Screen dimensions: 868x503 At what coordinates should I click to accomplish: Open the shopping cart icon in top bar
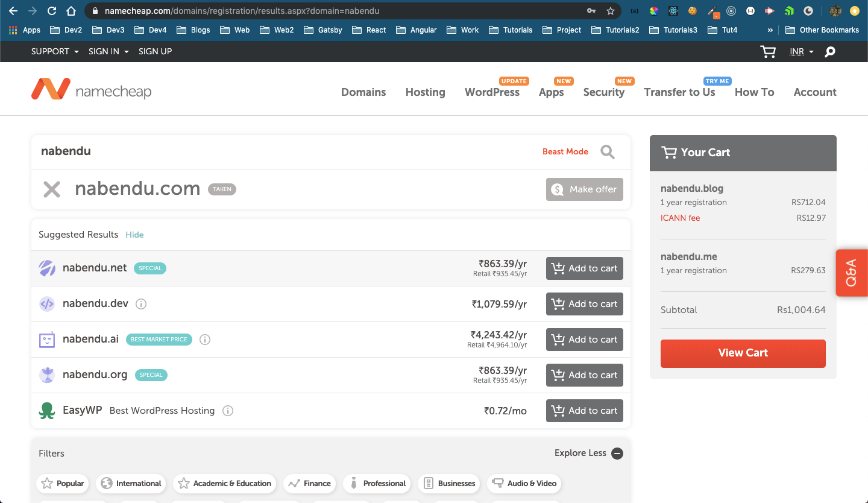[x=768, y=52]
